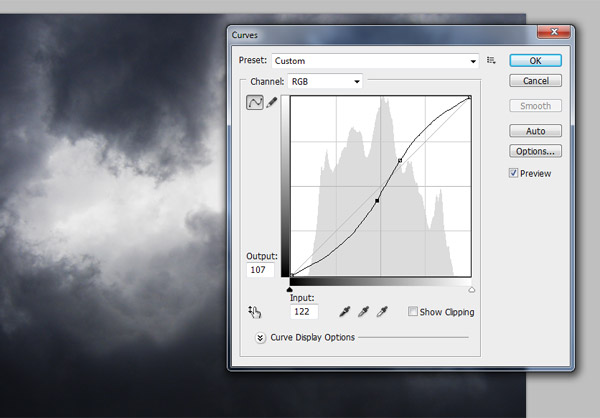Activate the on-image adjustment hand tool
Viewport: 600px width, 418px height.
click(254, 312)
